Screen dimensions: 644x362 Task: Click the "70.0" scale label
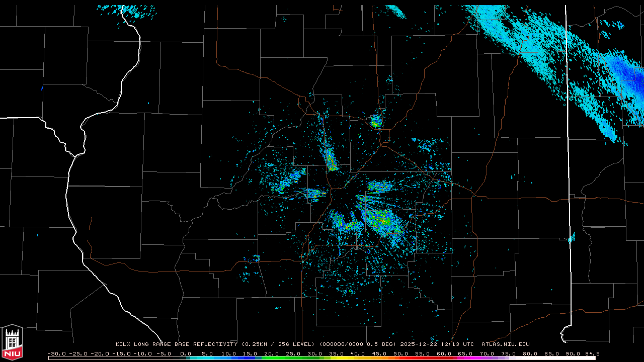tap(488, 353)
